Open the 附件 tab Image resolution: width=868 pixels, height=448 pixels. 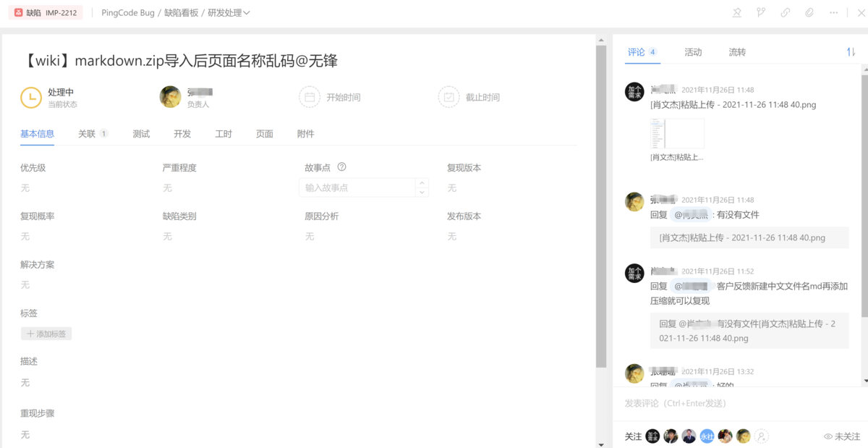pos(305,134)
